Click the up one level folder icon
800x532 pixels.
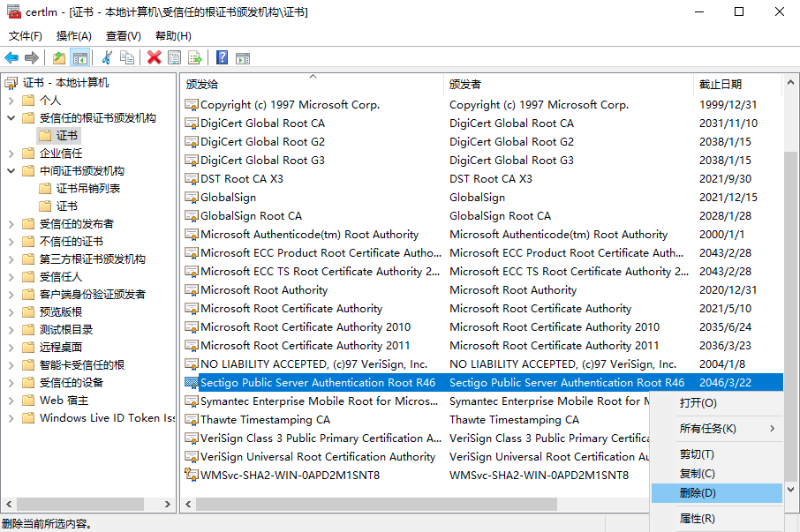point(59,58)
